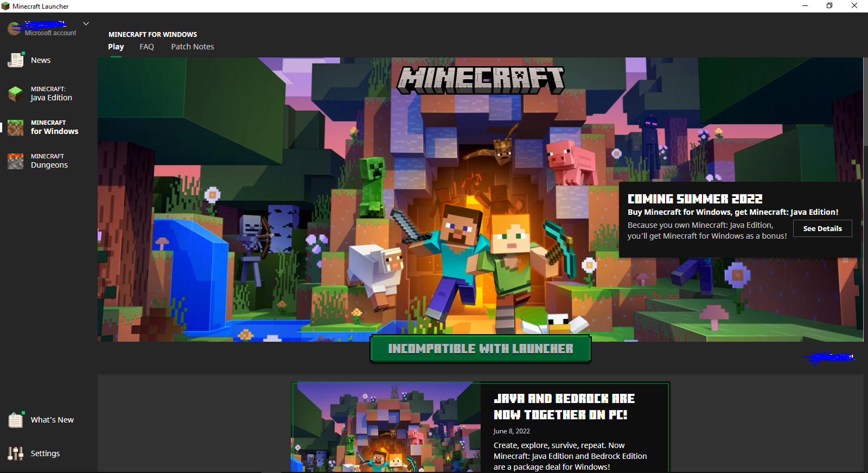Click the vertical scrollbar on the right
The image size is (868, 473).
point(865,103)
